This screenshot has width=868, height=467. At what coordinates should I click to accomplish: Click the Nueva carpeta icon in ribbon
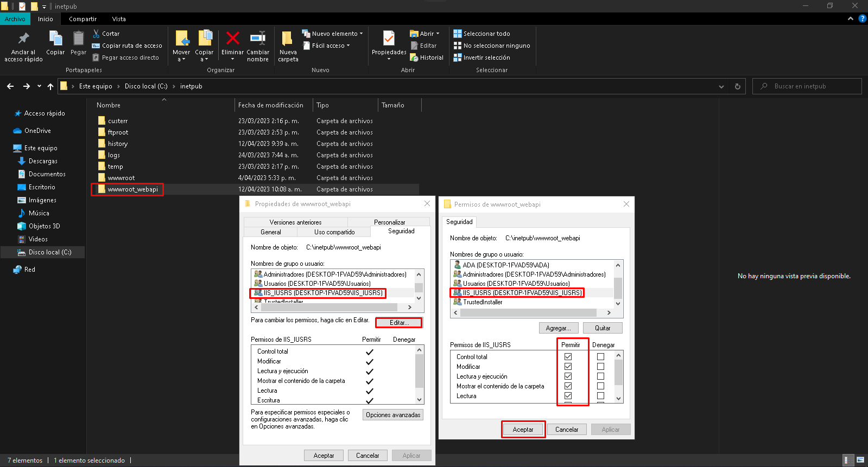288,39
